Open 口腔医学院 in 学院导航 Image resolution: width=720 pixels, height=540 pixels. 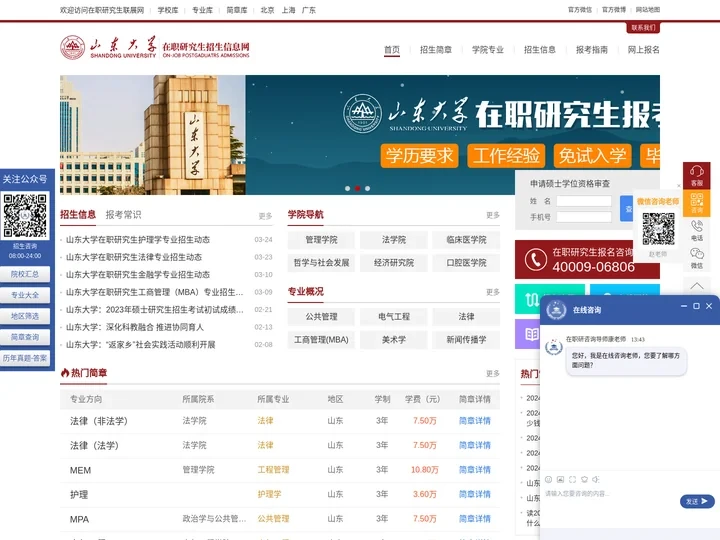point(466,263)
